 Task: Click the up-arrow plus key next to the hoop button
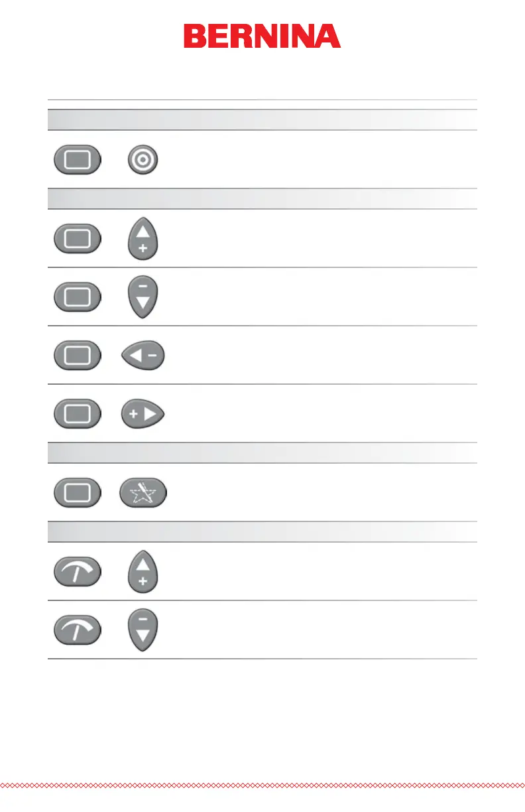(143, 239)
